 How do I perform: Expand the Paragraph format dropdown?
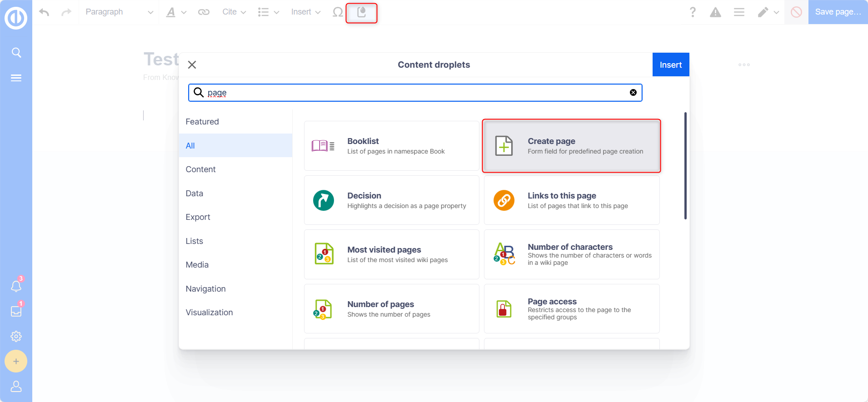tap(119, 12)
